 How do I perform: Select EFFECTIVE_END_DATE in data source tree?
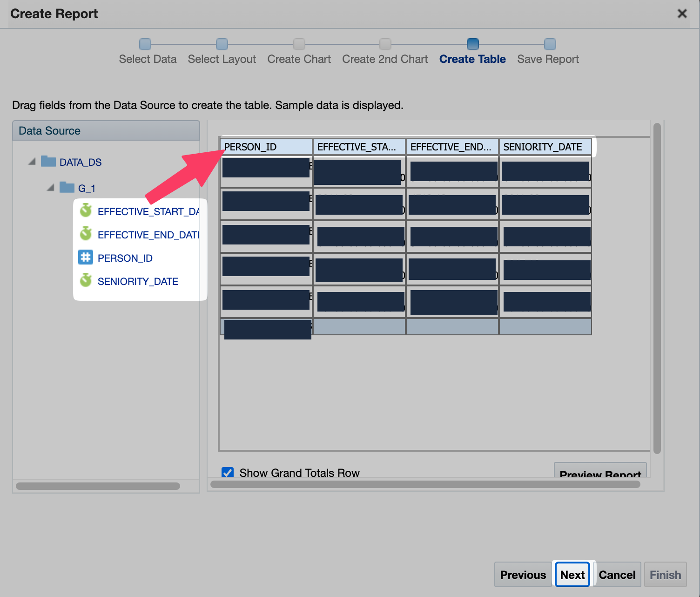[148, 235]
